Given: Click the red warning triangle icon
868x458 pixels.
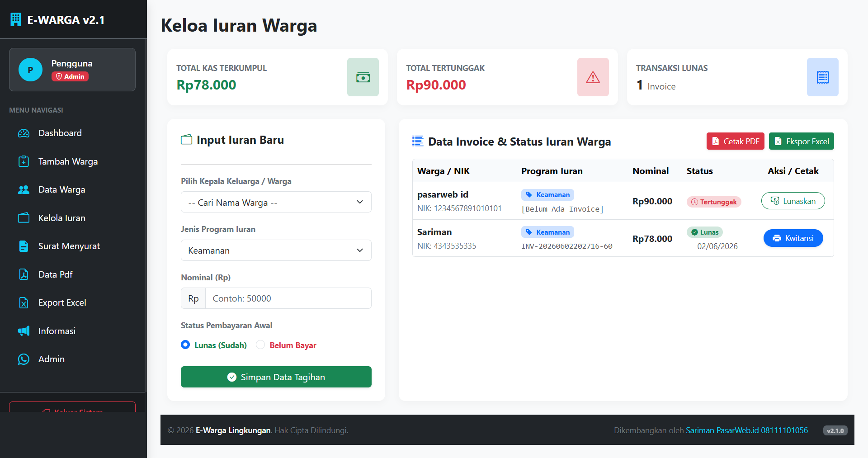Looking at the screenshot, I should pyautogui.click(x=593, y=77).
